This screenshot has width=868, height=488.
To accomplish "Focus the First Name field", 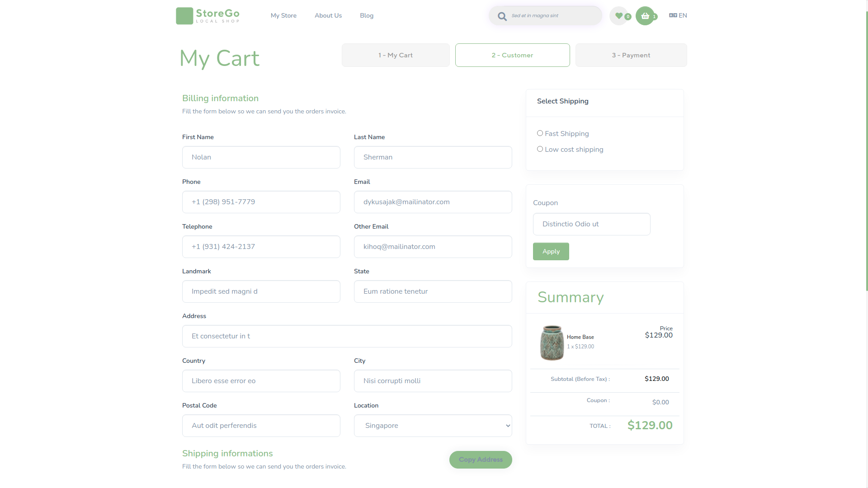I will [261, 157].
